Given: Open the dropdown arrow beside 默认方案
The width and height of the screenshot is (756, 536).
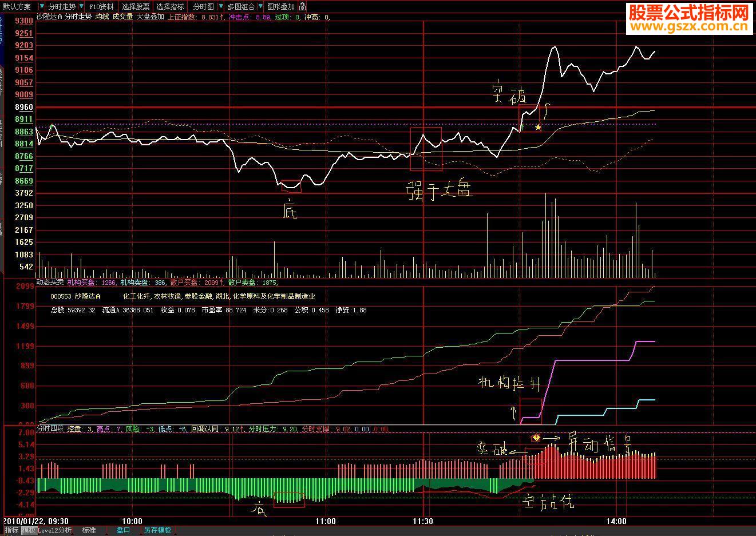Looking at the screenshot, I should [x=41, y=7].
